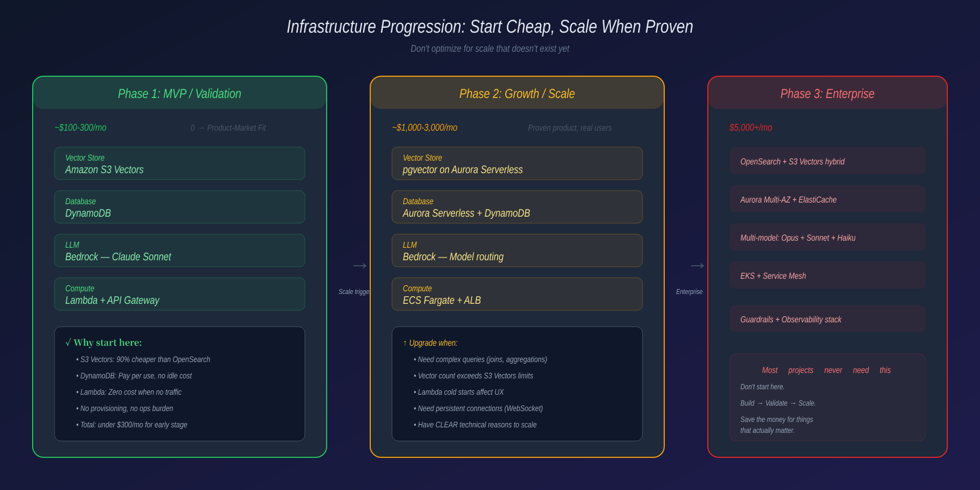Click the arrow above Enterprise label

click(697, 266)
